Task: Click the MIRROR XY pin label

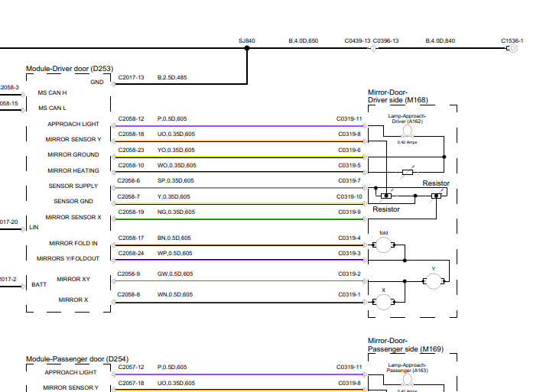Action: [x=73, y=279]
